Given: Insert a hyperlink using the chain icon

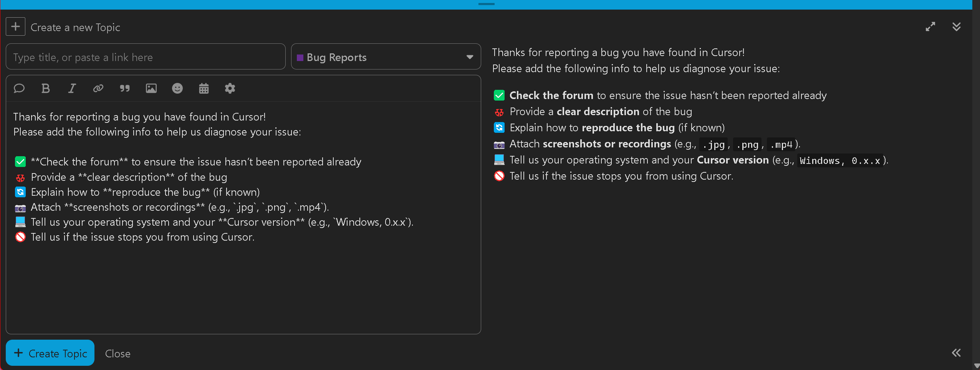Looking at the screenshot, I should [x=98, y=89].
